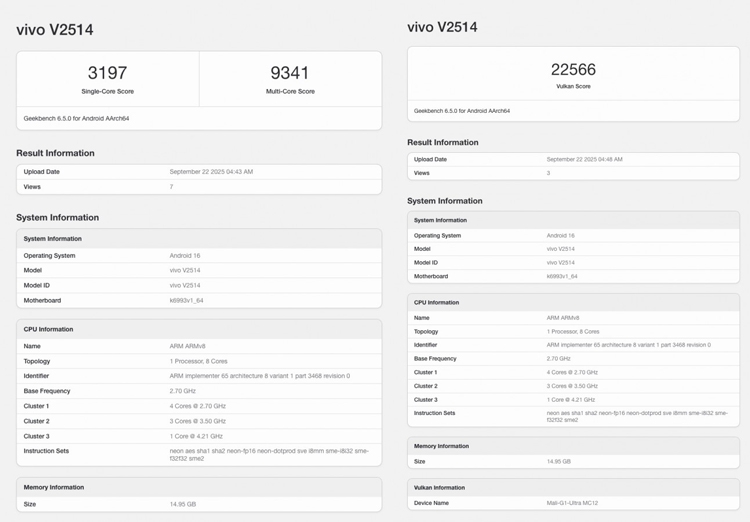
Task: Click CPU Information header on Vulkan score page
Action: click(x=436, y=303)
